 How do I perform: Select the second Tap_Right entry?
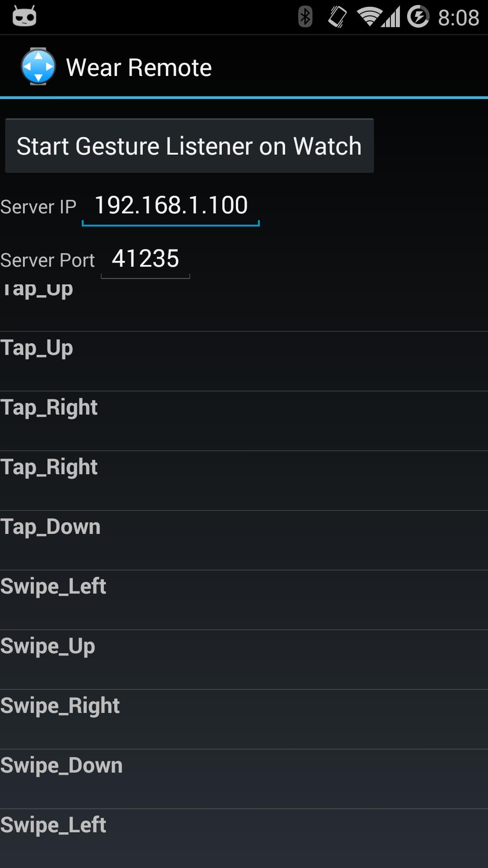(x=244, y=481)
